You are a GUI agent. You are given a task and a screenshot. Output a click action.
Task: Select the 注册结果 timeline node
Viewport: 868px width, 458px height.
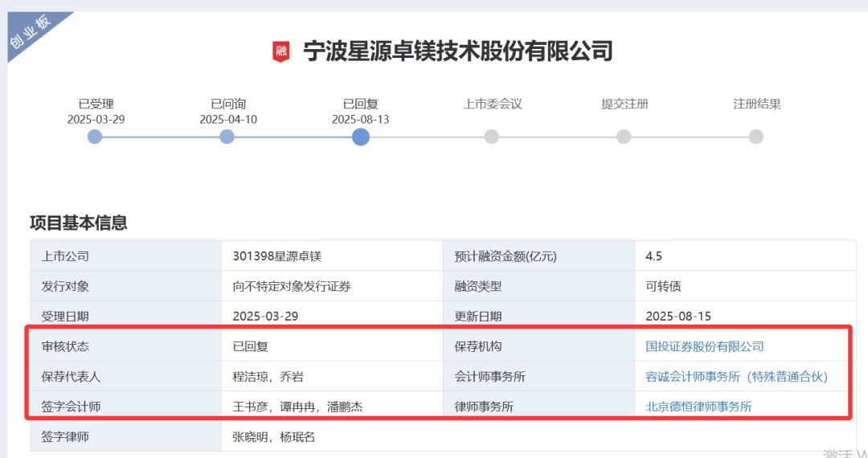tap(756, 137)
